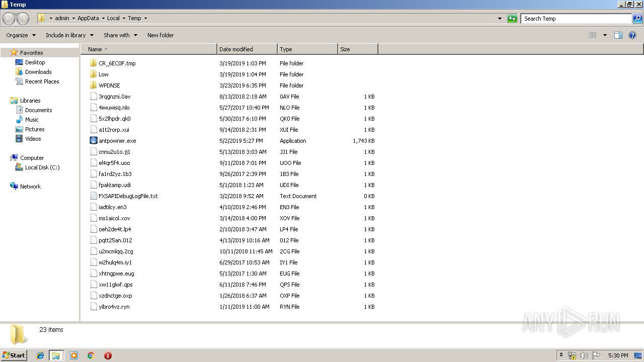644x362 pixels.
Task: Expand the view options dropdown arrow
Action: (x=605, y=35)
